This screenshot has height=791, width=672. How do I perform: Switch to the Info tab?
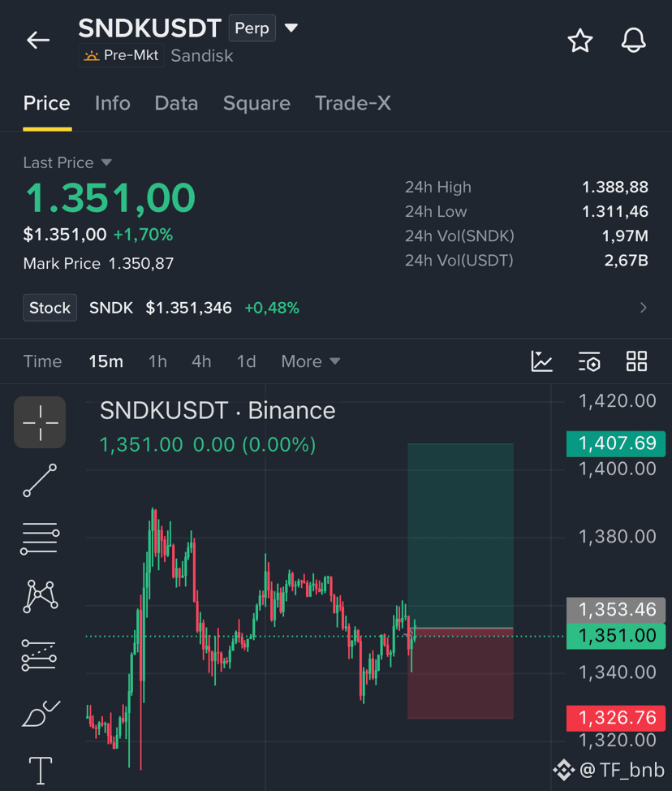(113, 103)
